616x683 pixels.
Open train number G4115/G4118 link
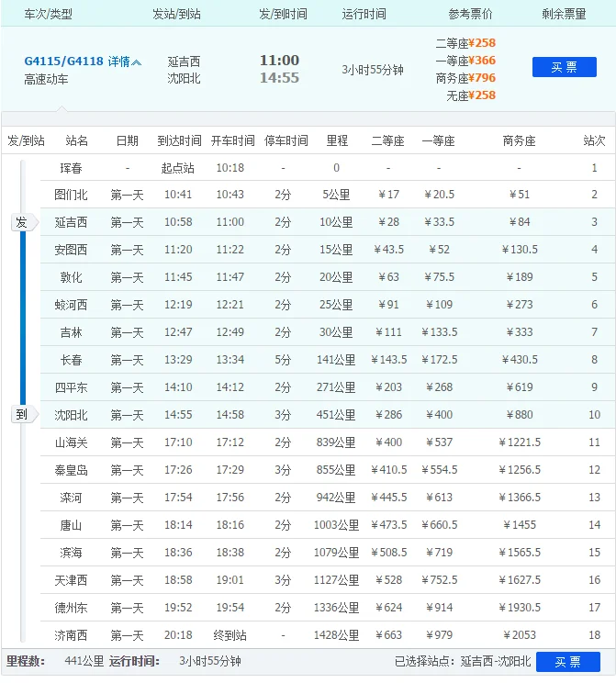pos(63,61)
